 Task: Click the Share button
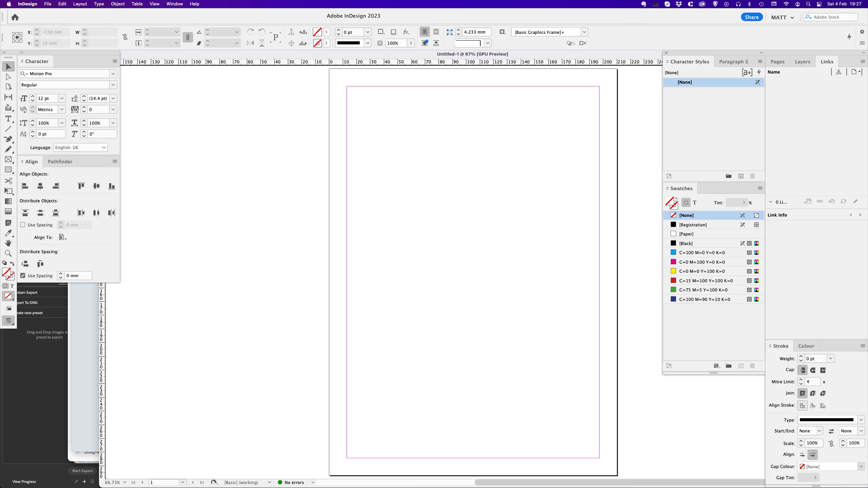coord(751,17)
